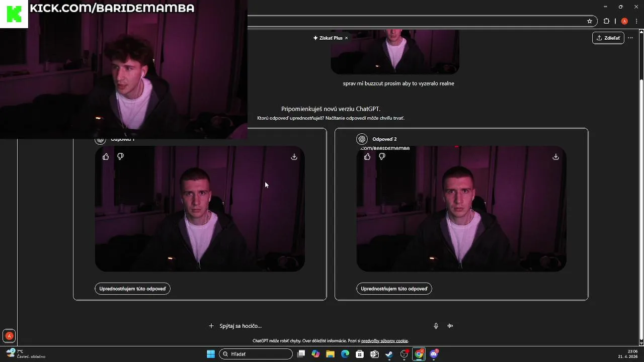Choose "Uprednostňujem túto odpoveď" under response 2

pyautogui.click(x=394, y=289)
